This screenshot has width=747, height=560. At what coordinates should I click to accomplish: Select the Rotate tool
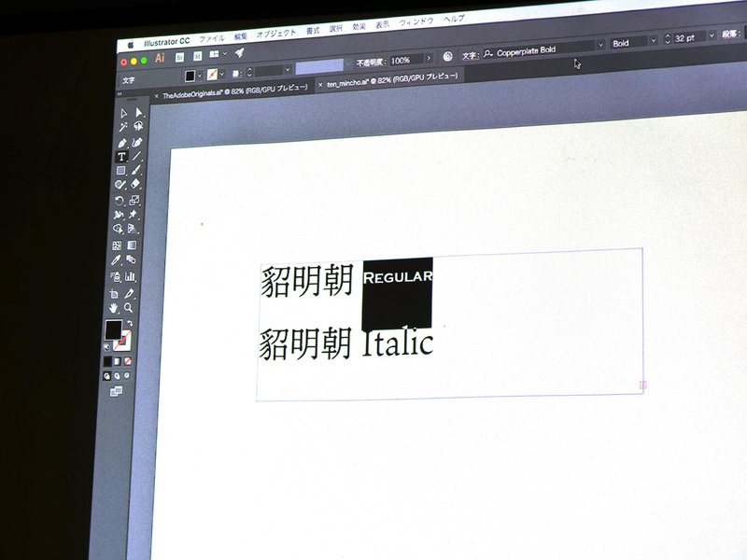(x=120, y=201)
